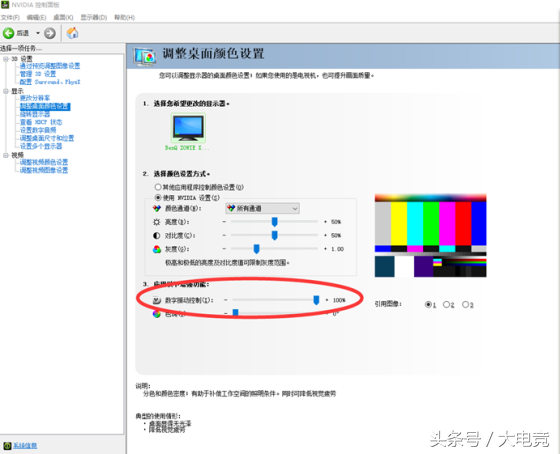
Task: Open the Back button history dropdown arrow
Action: coord(38,33)
